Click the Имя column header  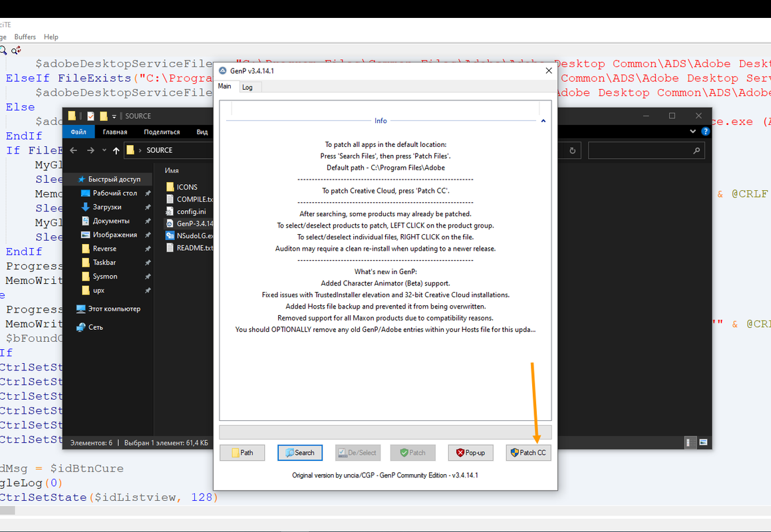click(172, 171)
